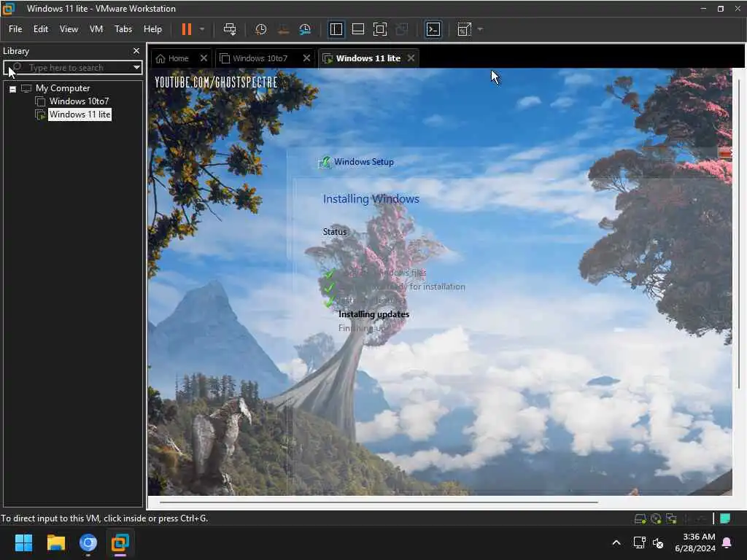This screenshot has height=560, width=747.
Task: Toggle the thumbnail bar view
Action: tap(357, 29)
